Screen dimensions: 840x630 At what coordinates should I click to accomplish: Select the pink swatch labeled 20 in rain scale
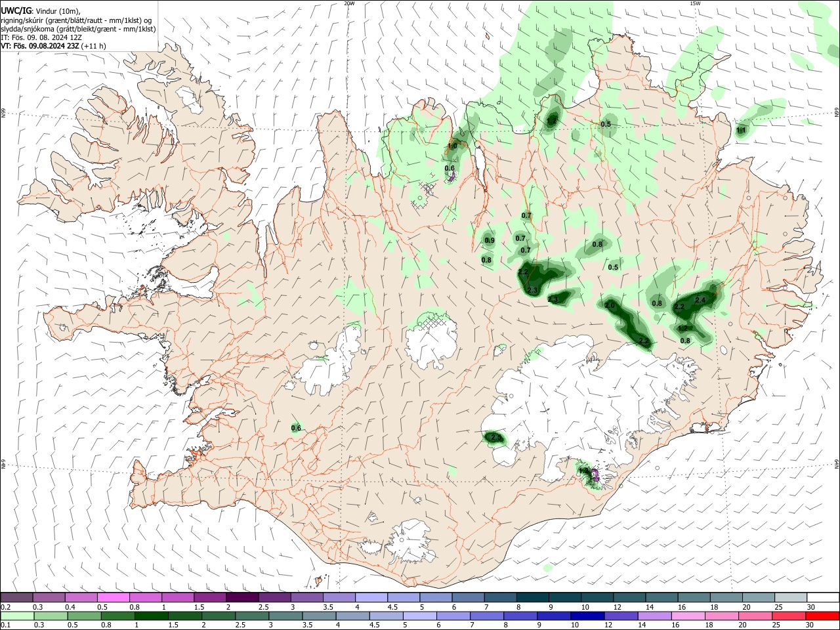pos(755,616)
